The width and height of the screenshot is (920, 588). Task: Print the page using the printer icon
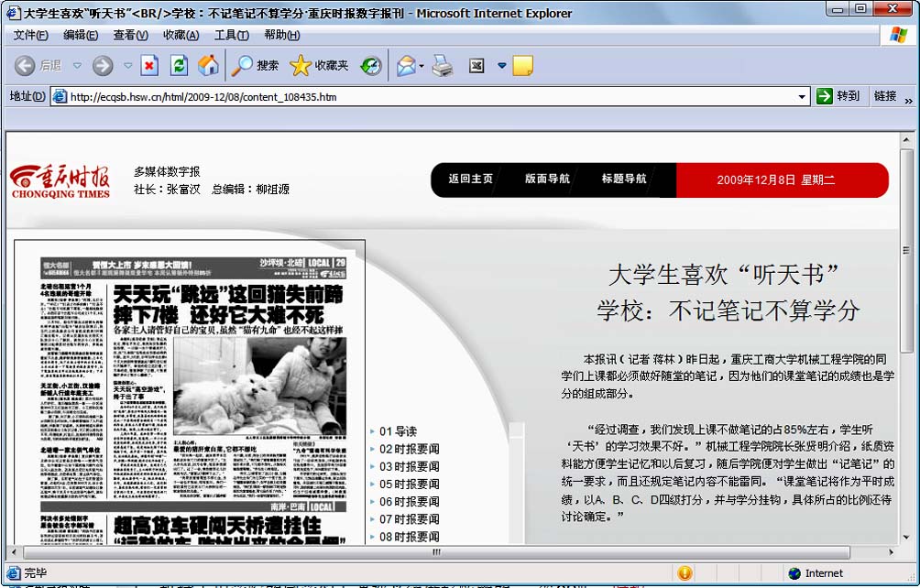point(443,66)
